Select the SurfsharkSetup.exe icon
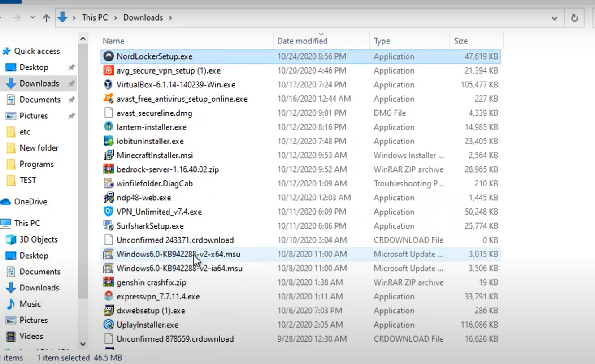 [108, 225]
